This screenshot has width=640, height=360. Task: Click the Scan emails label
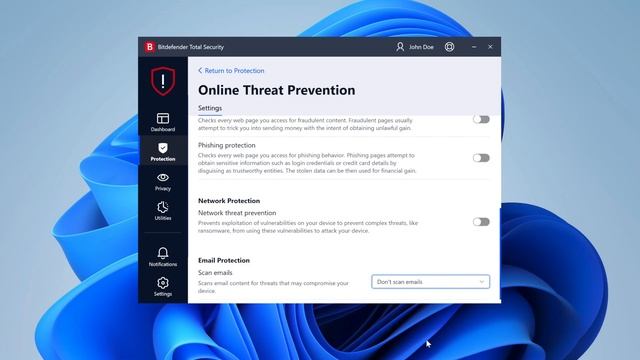[215, 273]
